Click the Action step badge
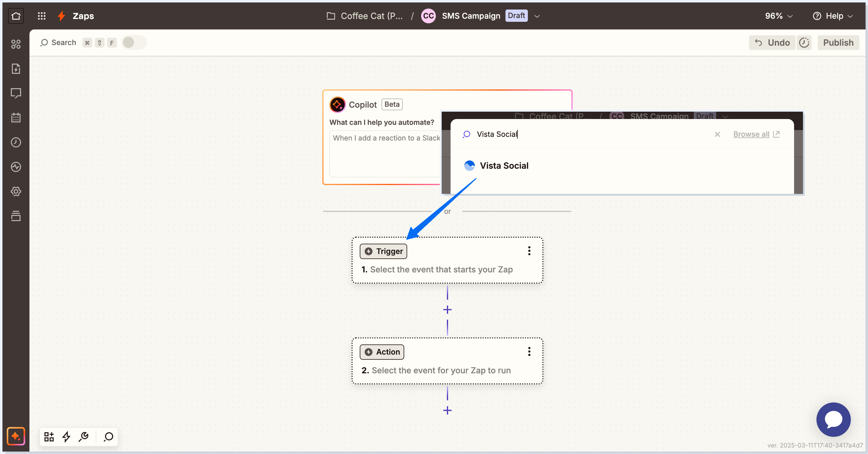The width and height of the screenshot is (868, 454). [x=382, y=352]
